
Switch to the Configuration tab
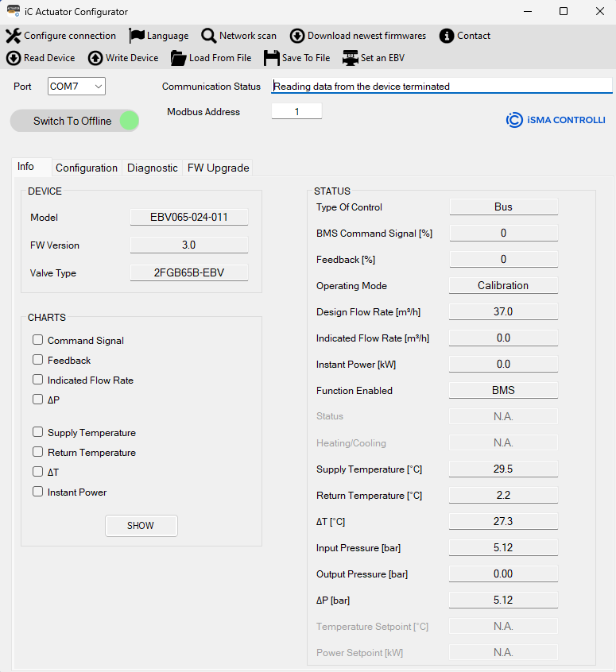click(x=87, y=168)
